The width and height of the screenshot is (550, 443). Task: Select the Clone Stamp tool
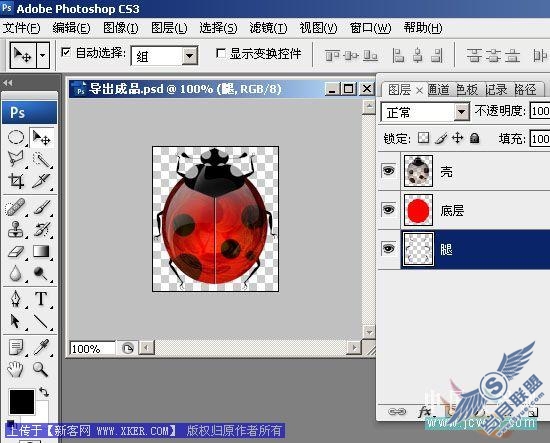pyautogui.click(x=16, y=229)
